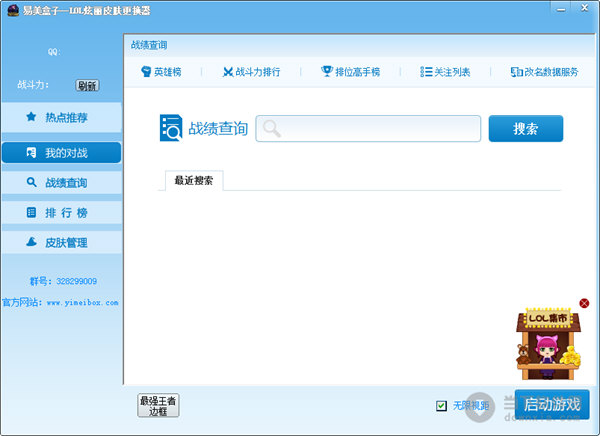Click the crossed swords icon next to 战斗力排行
Screen dimensions: 600x436
click(x=228, y=72)
